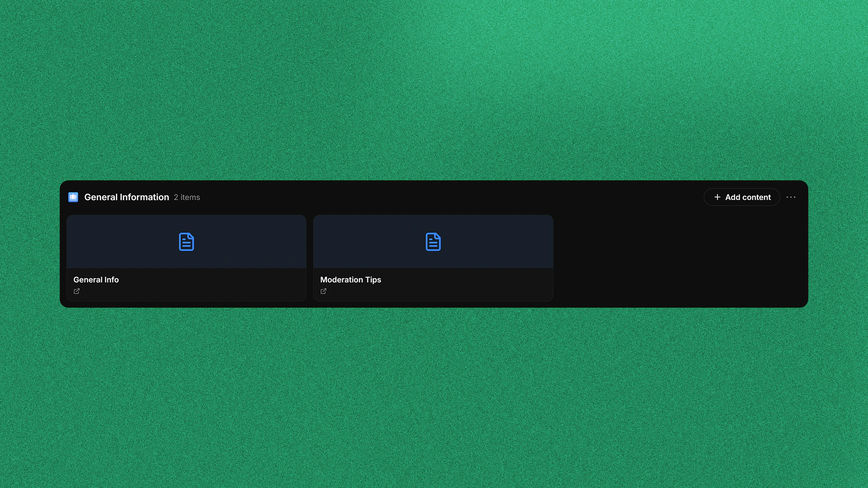Viewport: 868px width, 488px height.
Task: Click the document icon on General Info card
Action: point(186,242)
